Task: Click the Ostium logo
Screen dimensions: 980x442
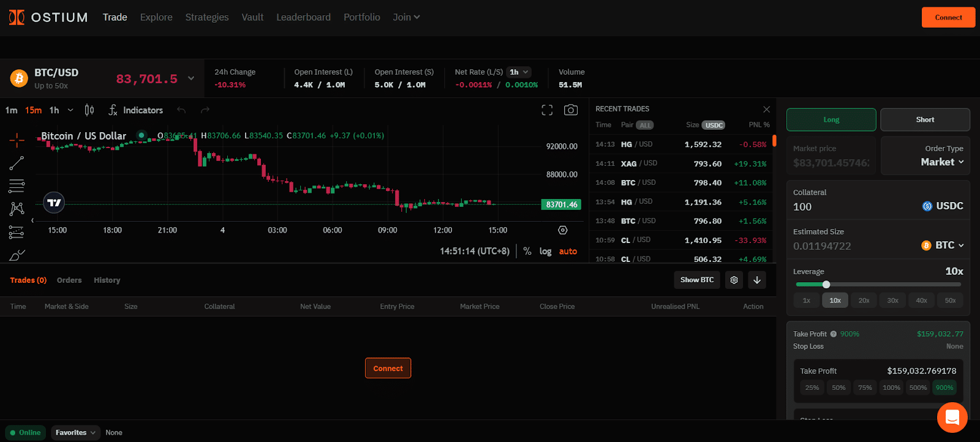Action: tap(48, 17)
